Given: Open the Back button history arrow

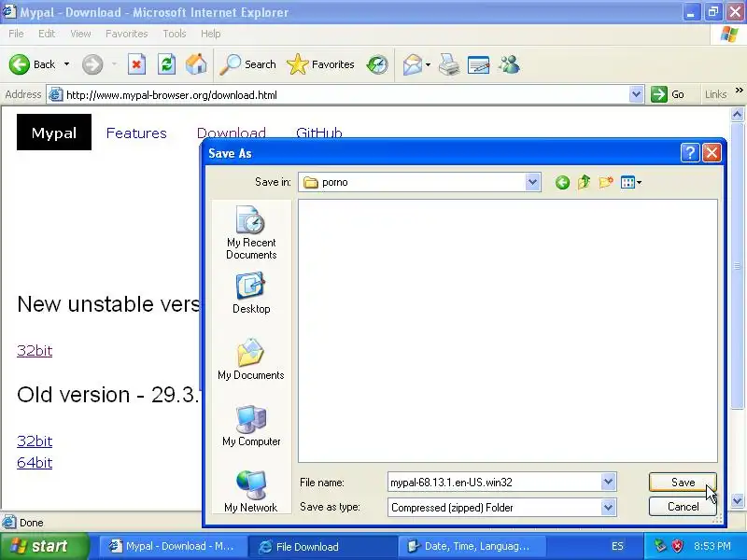Looking at the screenshot, I should (66, 64).
